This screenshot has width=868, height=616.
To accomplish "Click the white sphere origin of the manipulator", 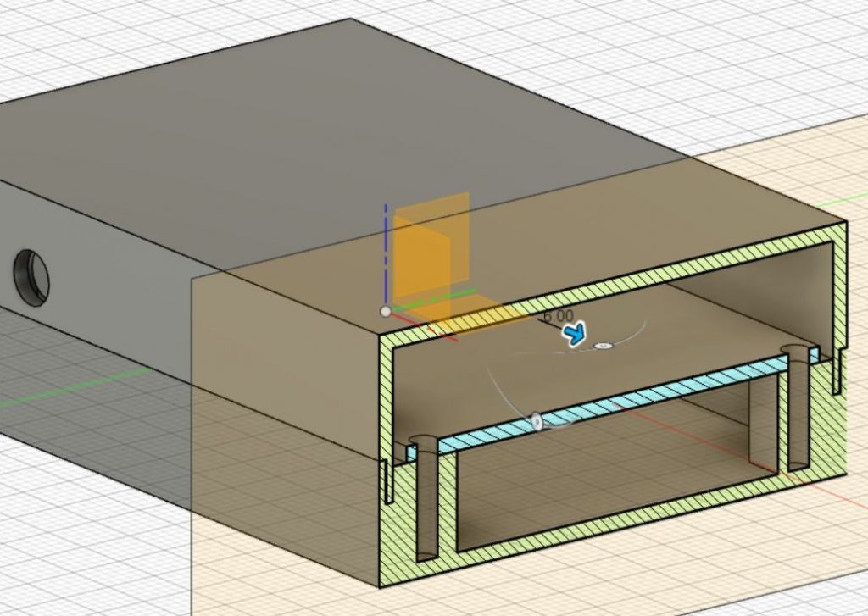I will tap(386, 309).
